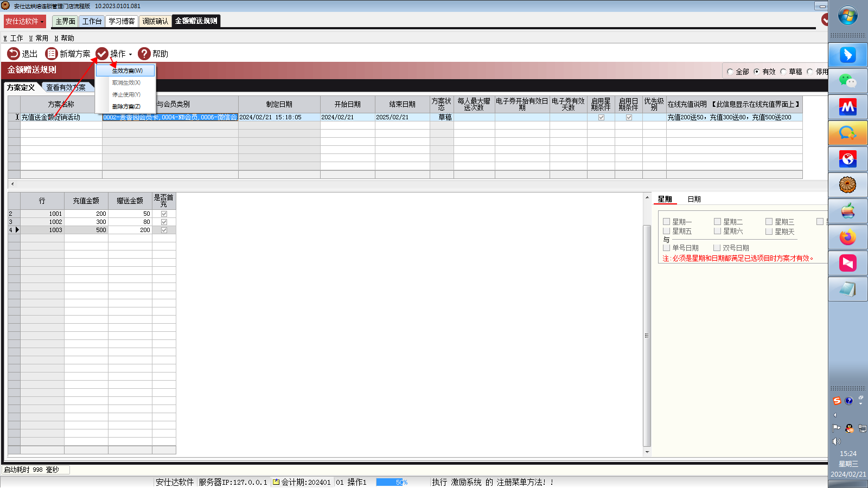The image size is (868, 488).
Task: Switch to the 学习博客 tab
Action: click(122, 21)
